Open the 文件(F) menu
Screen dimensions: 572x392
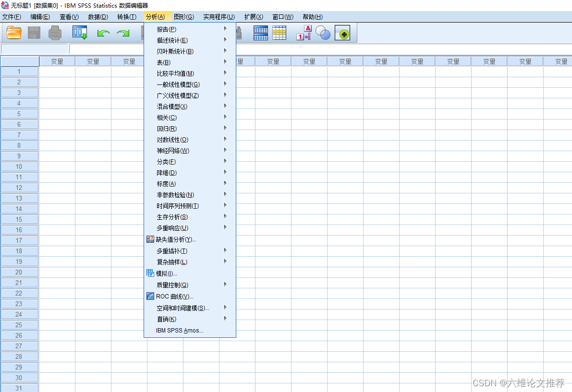(x=12, y=17)
